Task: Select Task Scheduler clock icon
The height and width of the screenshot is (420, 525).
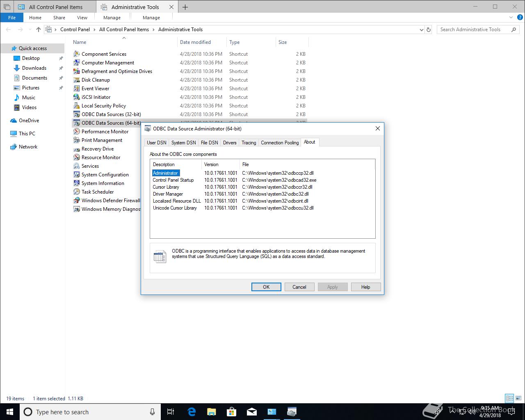Action: click(76, 192)
